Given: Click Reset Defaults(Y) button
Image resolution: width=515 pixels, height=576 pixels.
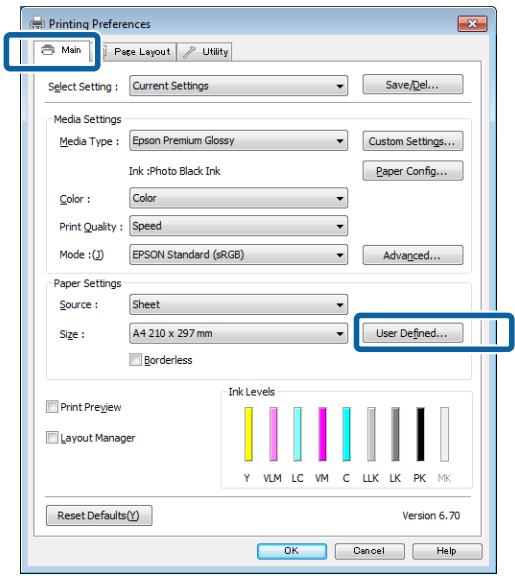Looking at the screenshot, I should point(99,515).
